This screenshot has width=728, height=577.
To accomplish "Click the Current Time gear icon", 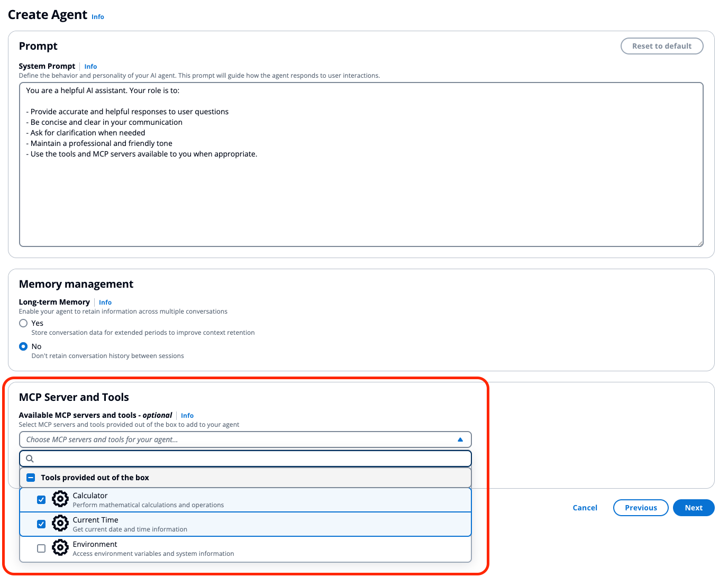I will 60,523.
